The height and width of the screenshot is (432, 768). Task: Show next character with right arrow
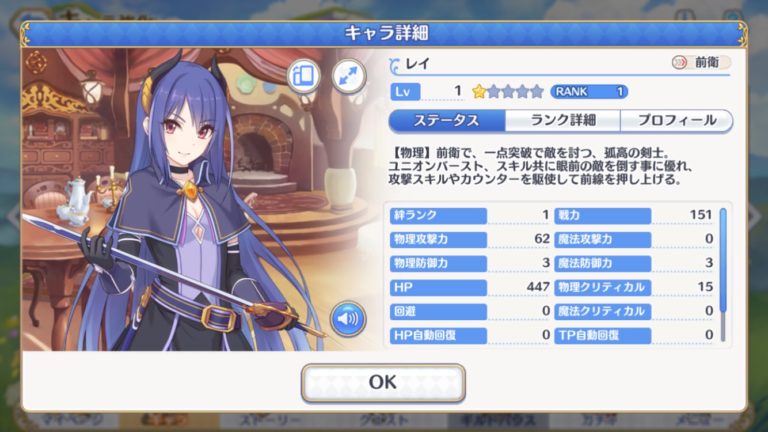[756, 216]
